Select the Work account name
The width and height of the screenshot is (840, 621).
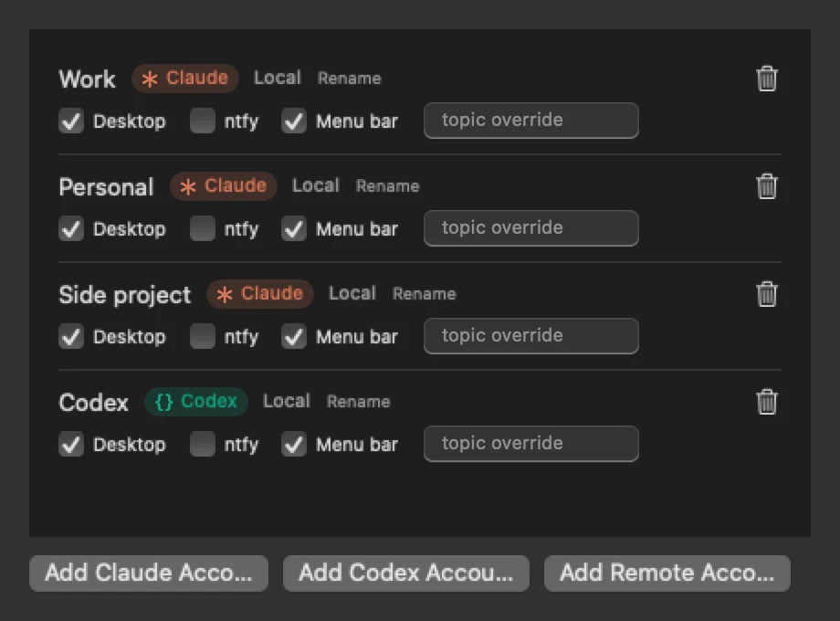88,79
